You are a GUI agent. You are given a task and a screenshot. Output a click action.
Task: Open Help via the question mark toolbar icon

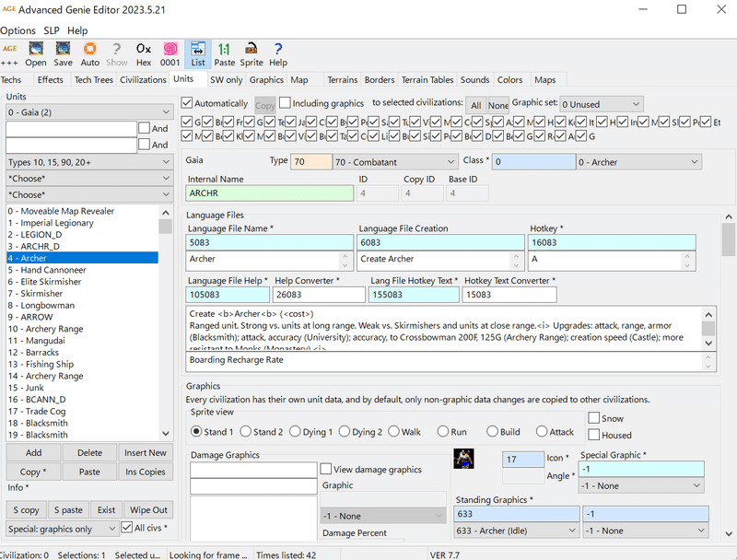tap(277, 53)
